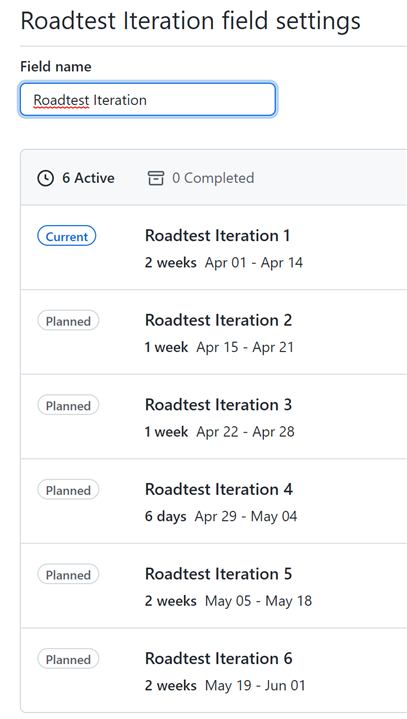This screenshot has width=407, height=719.
Task: Click the clock icon beside 6 Active
Action: click(x=45, y=178)
